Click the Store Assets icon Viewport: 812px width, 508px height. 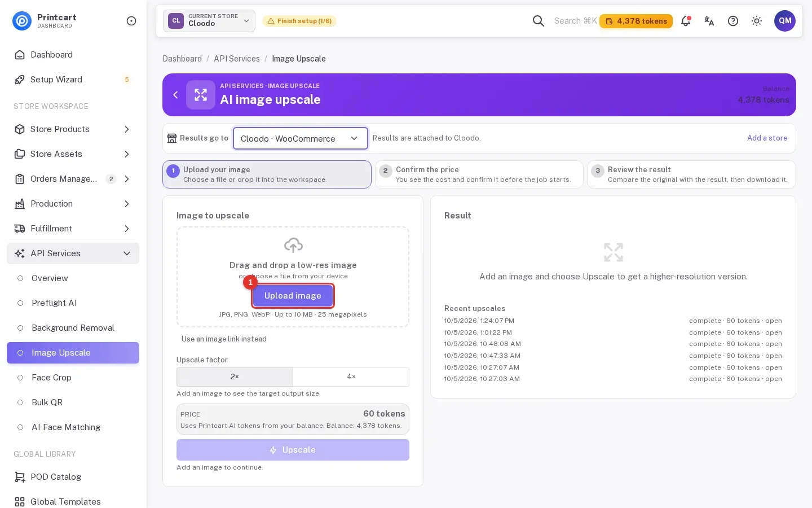tap(20, 154)
